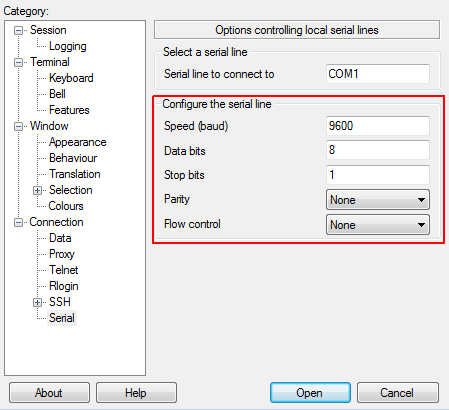Collapse the Window category node
449x410 pixels.
click(x=18, y=127)
